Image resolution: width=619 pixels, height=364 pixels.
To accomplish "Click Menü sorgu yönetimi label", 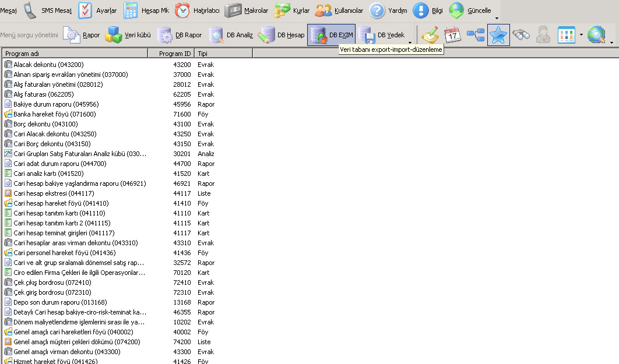I will tap(29, 35).
